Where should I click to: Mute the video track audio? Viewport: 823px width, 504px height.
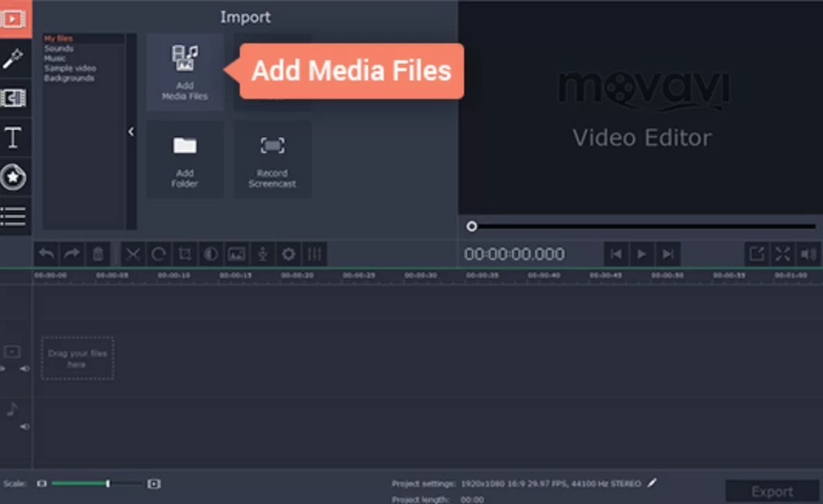pyautogui.click(x=25, y=369)
